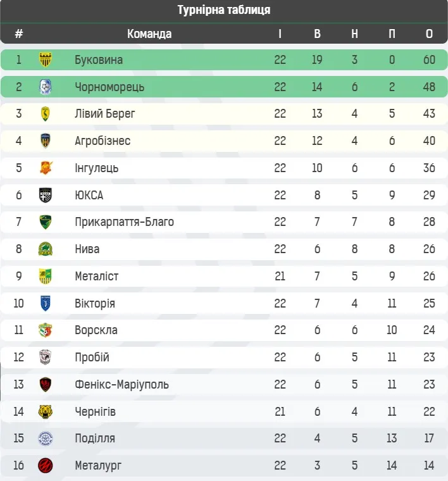Open the Вікторія team page link
The image size is (448, 481).
pyautogui.click(x=95, y=303)
